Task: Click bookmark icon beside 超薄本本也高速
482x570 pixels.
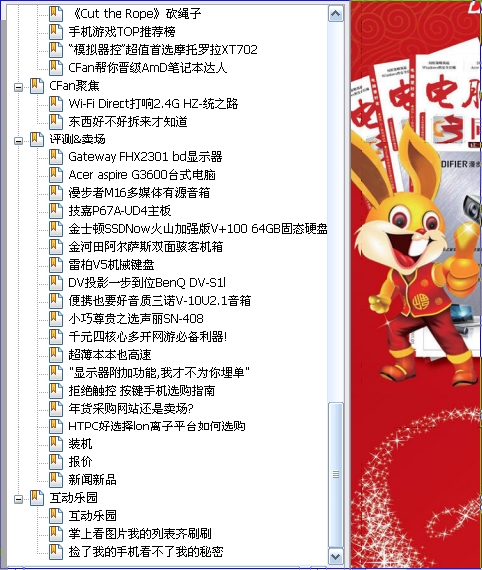Action: point(56,354)
